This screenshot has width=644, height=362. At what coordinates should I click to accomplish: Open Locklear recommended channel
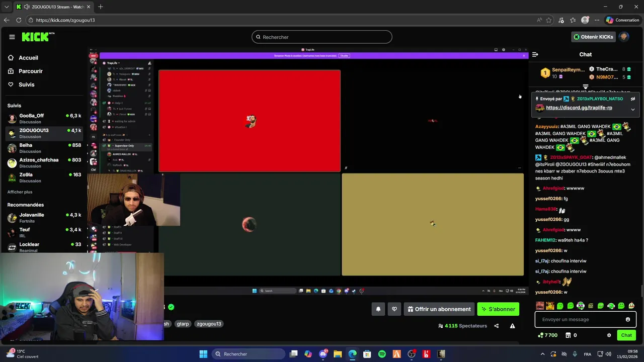44,247
